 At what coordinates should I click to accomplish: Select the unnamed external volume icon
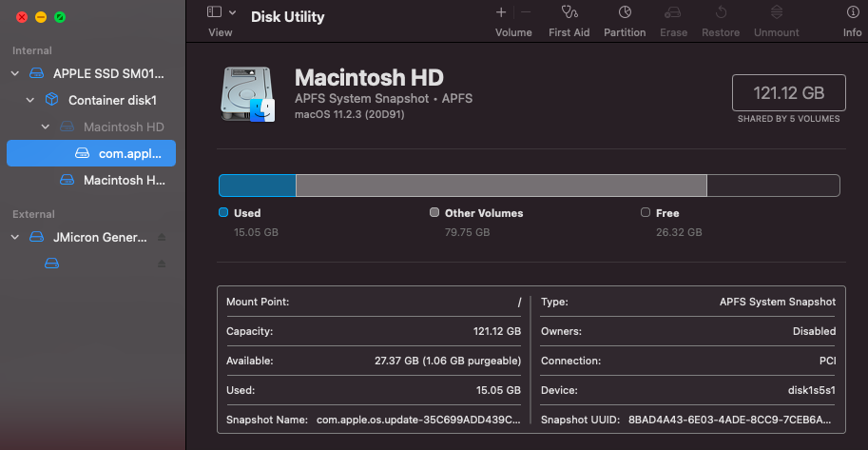[x=51, y=264]
